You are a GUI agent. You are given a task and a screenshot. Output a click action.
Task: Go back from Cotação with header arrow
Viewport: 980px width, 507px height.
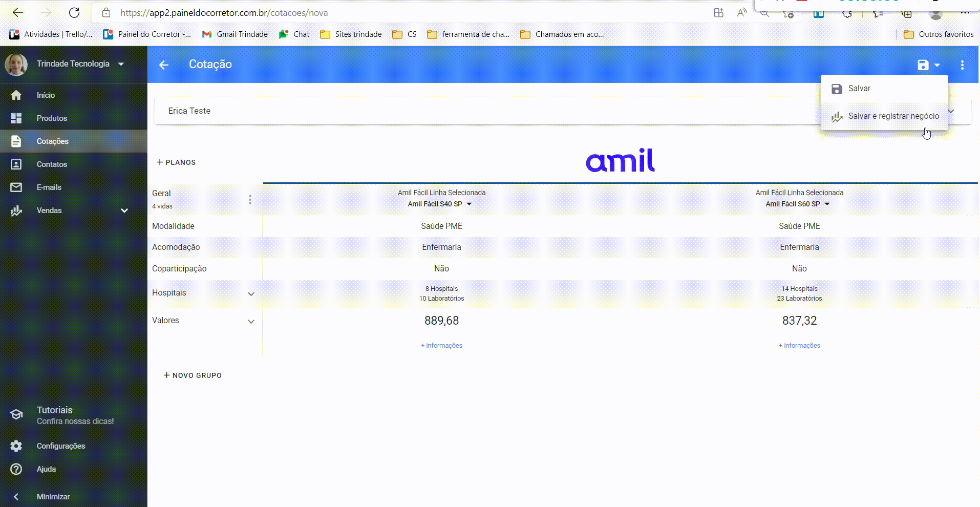tap(164, 65)
